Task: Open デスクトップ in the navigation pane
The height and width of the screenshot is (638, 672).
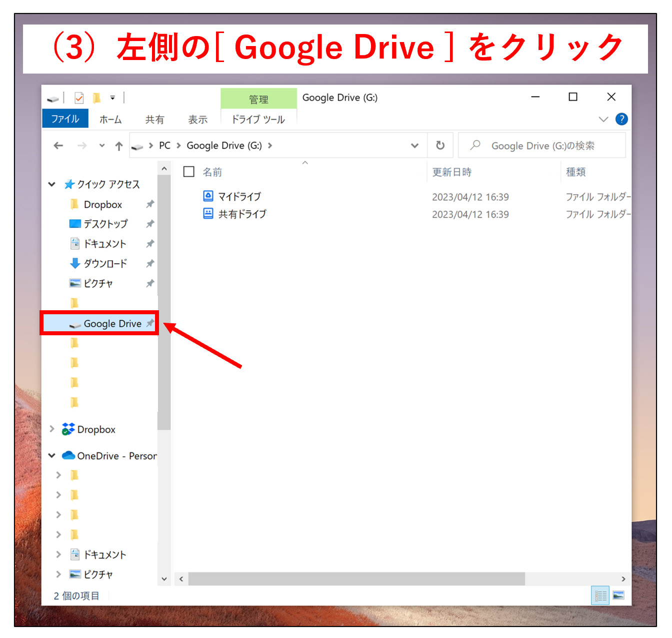Action: pos(105,224)
